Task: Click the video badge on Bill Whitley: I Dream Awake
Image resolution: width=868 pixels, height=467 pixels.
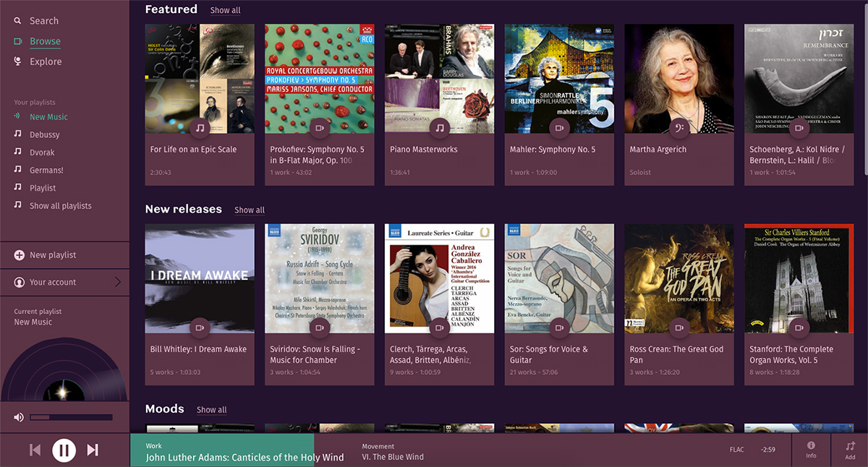Action: coord(200,327)
